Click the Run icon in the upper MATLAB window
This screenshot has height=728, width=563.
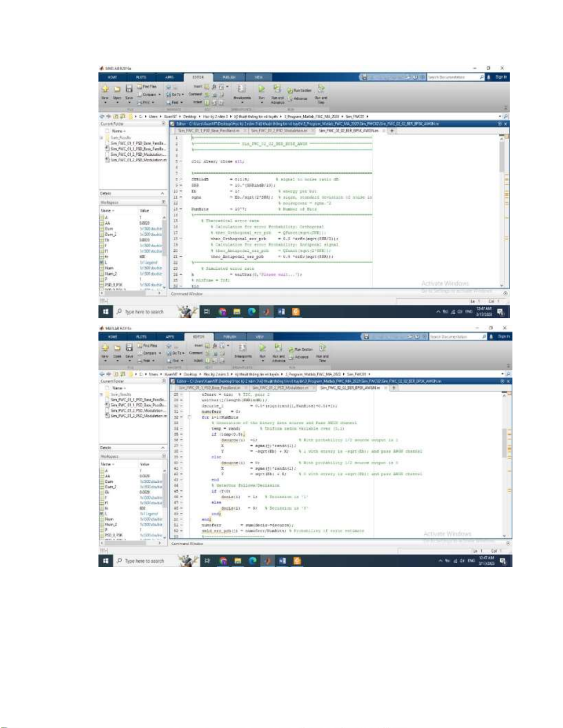point(262,89)
